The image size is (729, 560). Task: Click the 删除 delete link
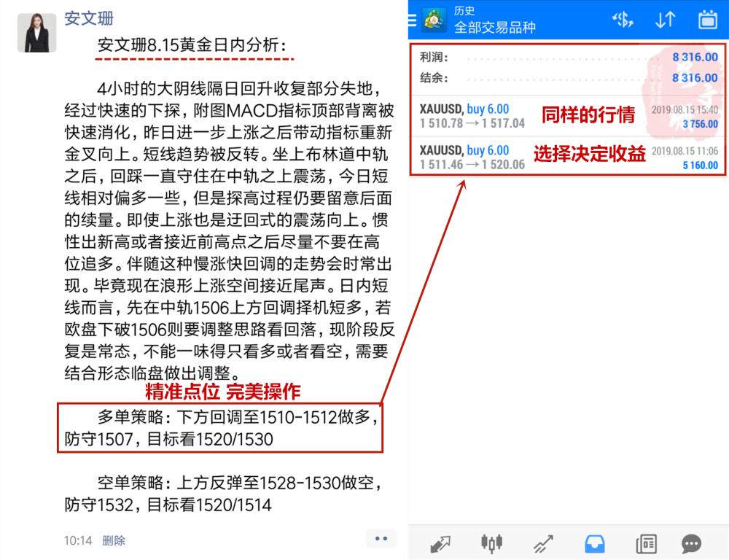tap(114, 540)
